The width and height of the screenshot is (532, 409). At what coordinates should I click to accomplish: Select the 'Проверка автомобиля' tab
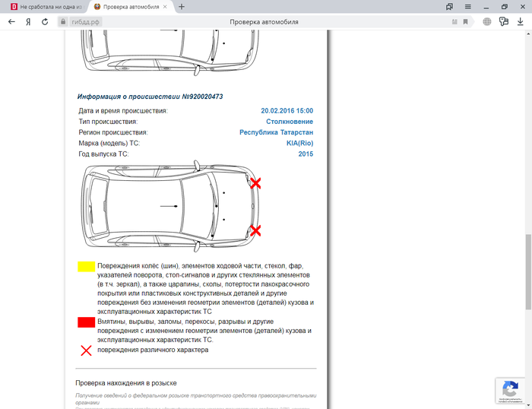point(129,6)
